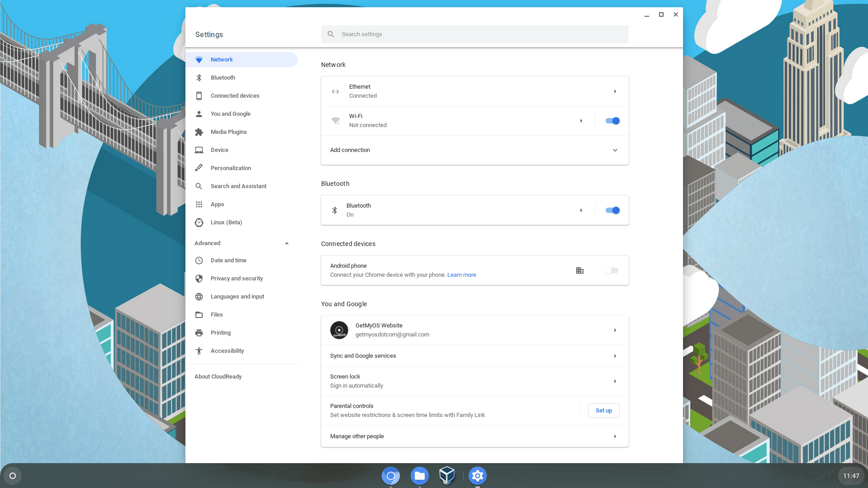Click the Date and time clock icon
The width and height of the screenshot is (868, 488).
[x=199, y=261]
